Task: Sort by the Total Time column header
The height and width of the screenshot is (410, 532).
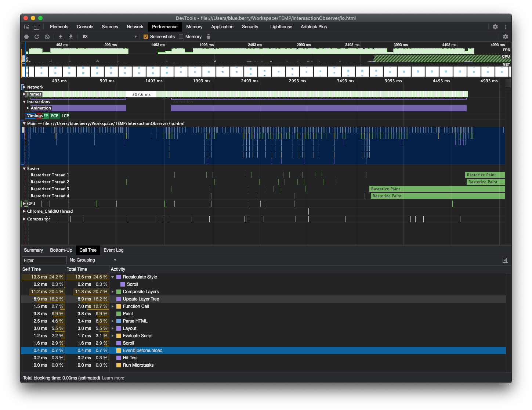Action: point(87,269)
